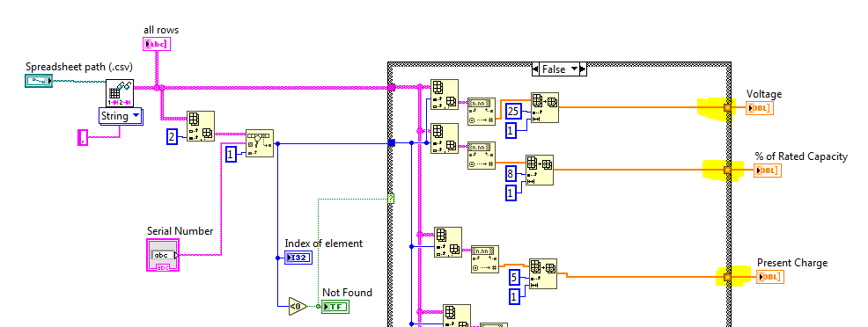Select the Search 1D Array function node
Screen dimensions: 868x327
[x=259, y=143]
